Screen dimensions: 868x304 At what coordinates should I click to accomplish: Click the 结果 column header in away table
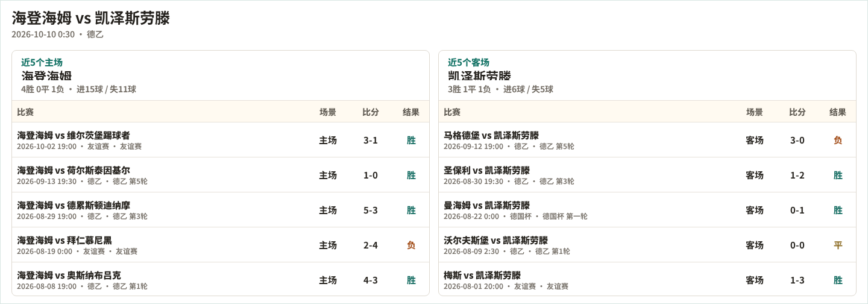click(x=838, y=112)
